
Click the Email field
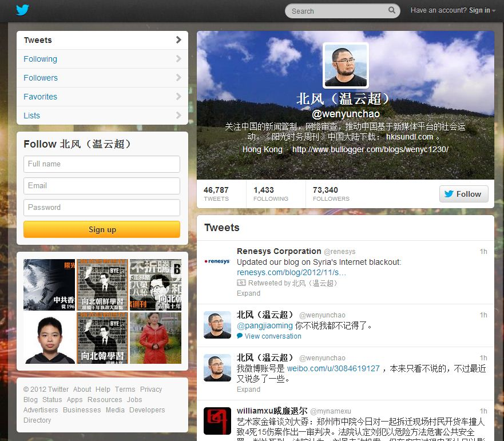[102, 186]
